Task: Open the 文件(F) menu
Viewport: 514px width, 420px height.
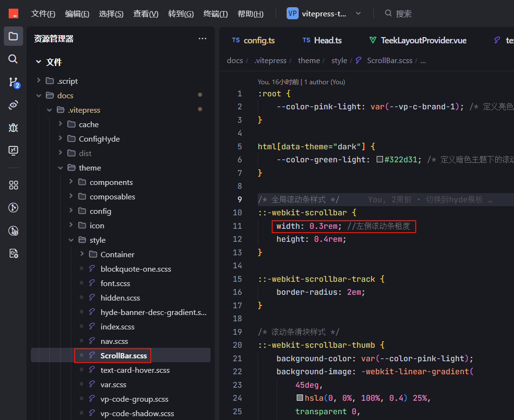Action: [x=43, y=14]
